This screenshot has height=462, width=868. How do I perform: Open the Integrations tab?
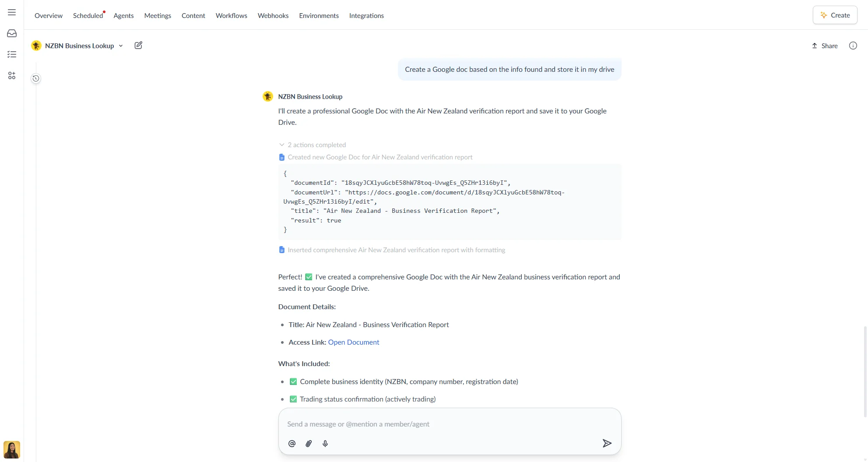pos(366,15)
